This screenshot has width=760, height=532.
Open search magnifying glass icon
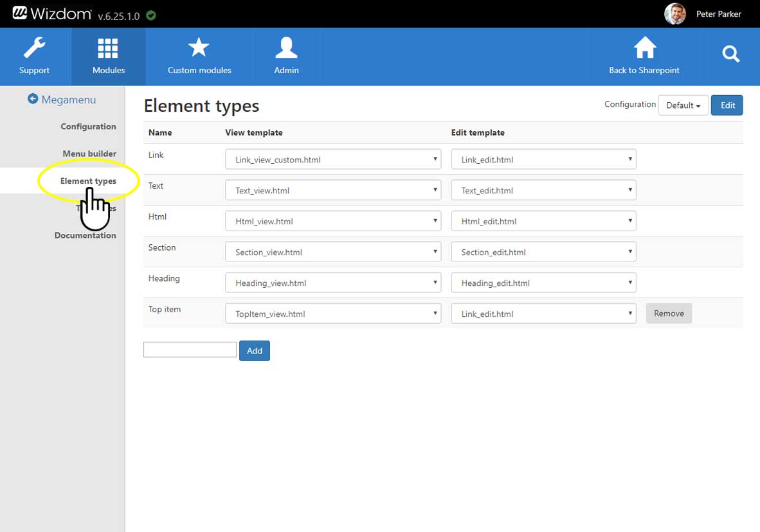pos(731,55)
